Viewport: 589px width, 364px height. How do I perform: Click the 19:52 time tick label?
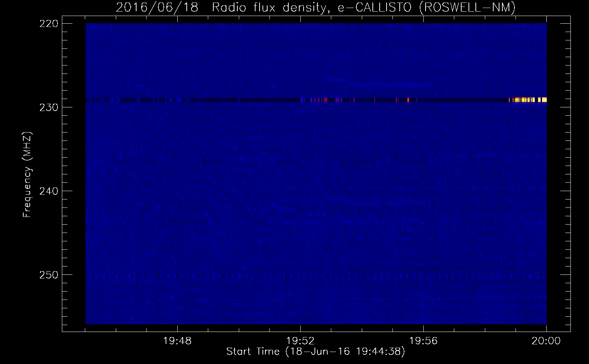[x=300, y=341]
